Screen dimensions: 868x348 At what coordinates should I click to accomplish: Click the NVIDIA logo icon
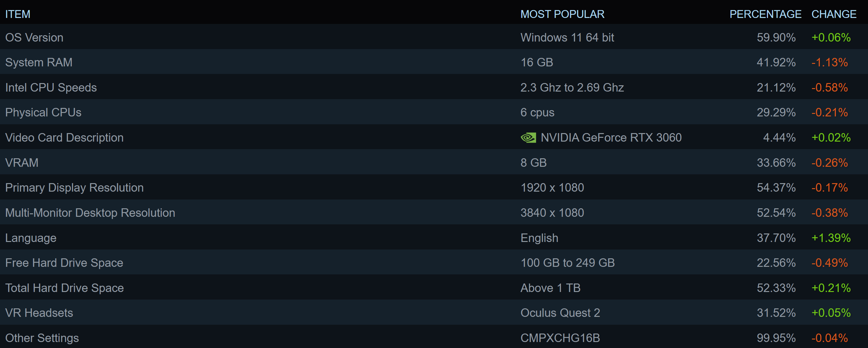coord(528,138)
